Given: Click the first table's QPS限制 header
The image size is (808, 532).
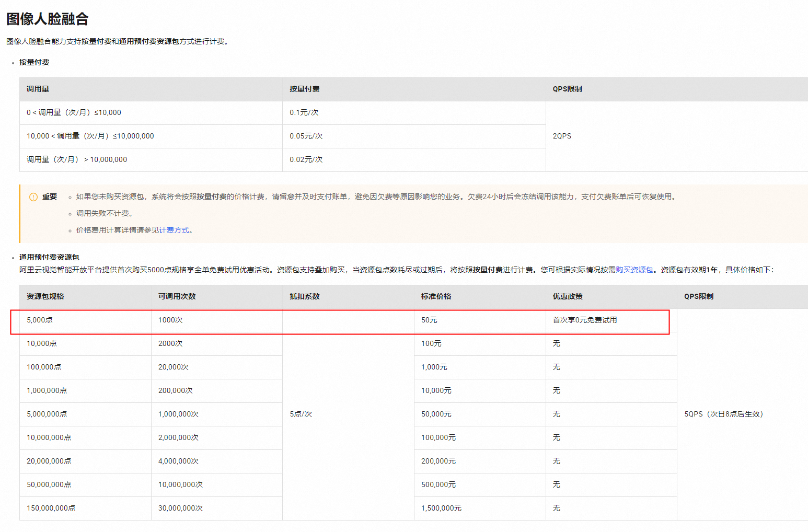Looking at the screenshot, I should point(677,89).
